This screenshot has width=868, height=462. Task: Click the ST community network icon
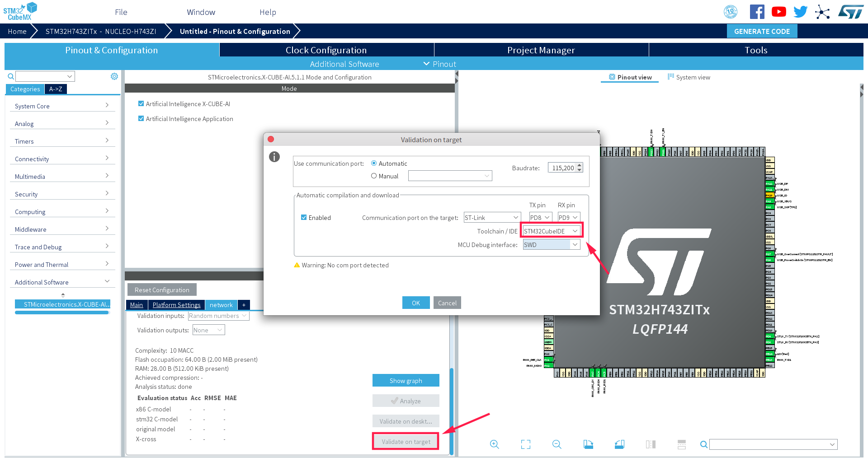(x=822, y=12)
